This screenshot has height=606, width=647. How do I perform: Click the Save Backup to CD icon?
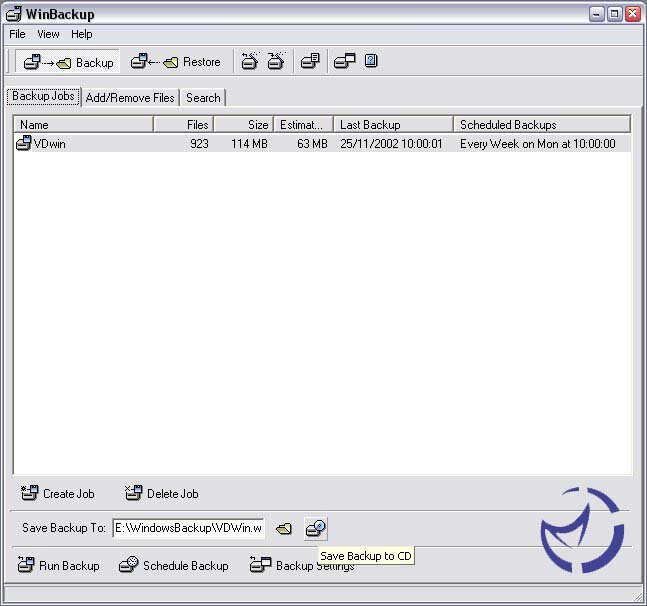(316, 528)
